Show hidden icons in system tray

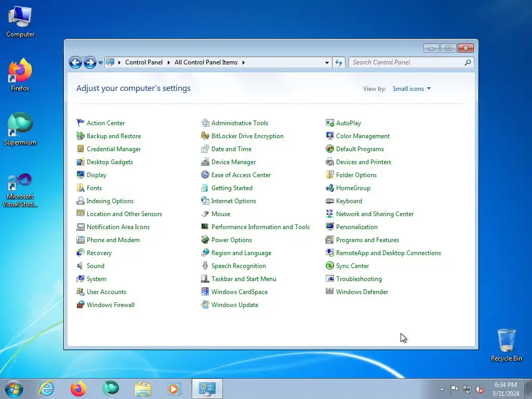click(x=442, y=389)
